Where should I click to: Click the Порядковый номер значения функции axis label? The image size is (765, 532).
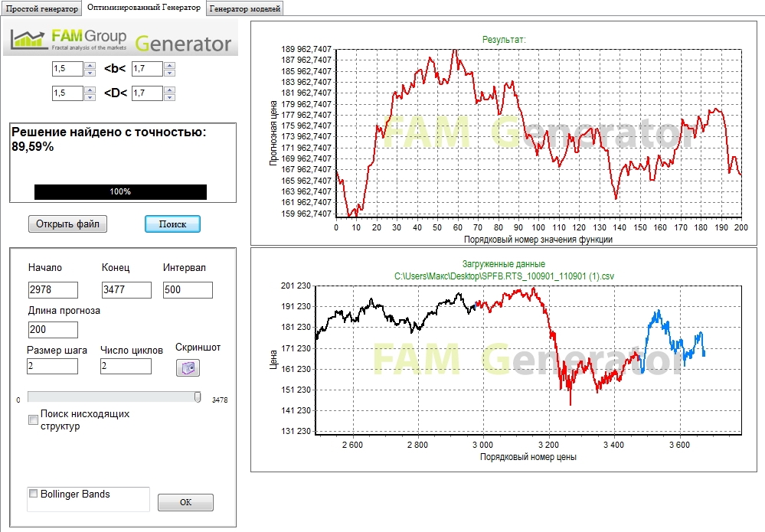tap(538, 240)
